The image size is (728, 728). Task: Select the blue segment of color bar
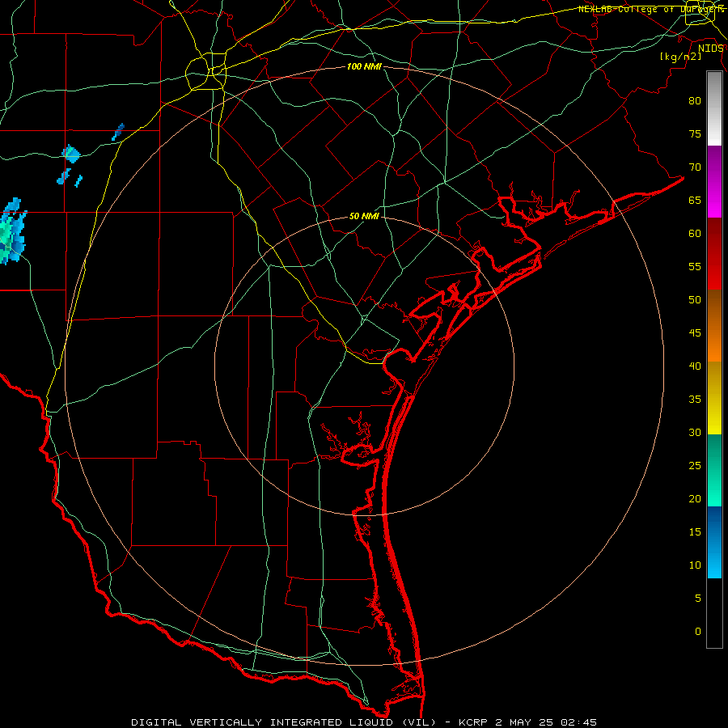[x=714, y=542]
